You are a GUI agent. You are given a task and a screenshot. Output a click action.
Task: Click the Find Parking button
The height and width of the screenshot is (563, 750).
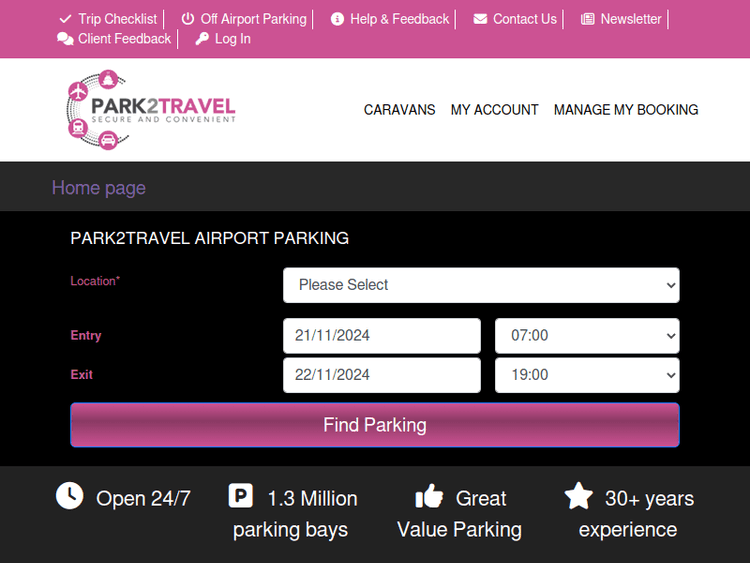[x=375, y=425]
